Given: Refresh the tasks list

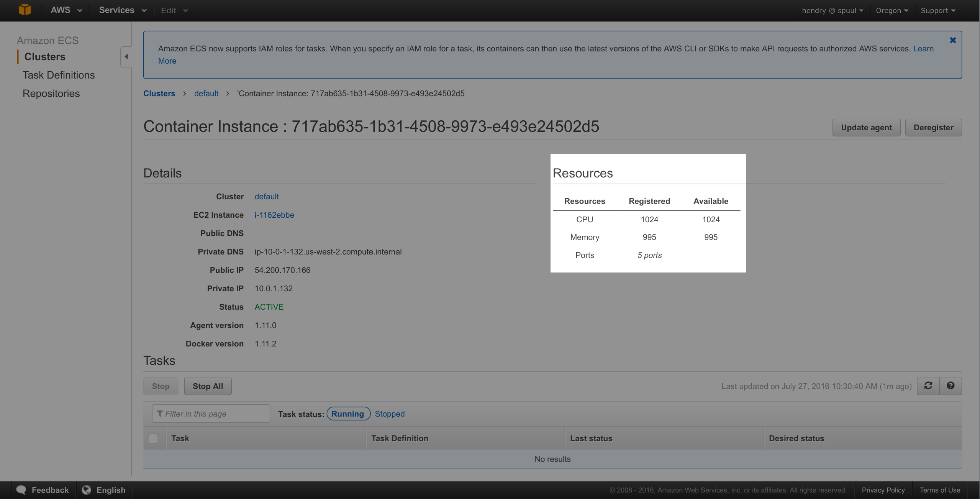Looking at the screenshot, I should click(x=928, y=386).
